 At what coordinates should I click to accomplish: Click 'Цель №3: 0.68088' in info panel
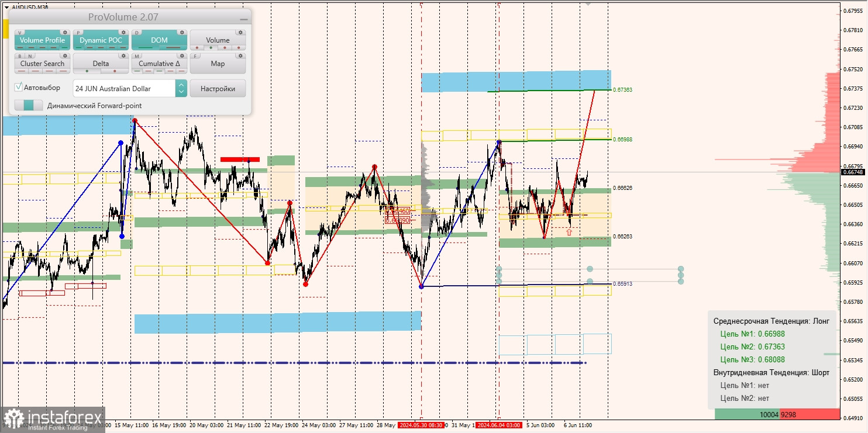[x=752, y=359]
